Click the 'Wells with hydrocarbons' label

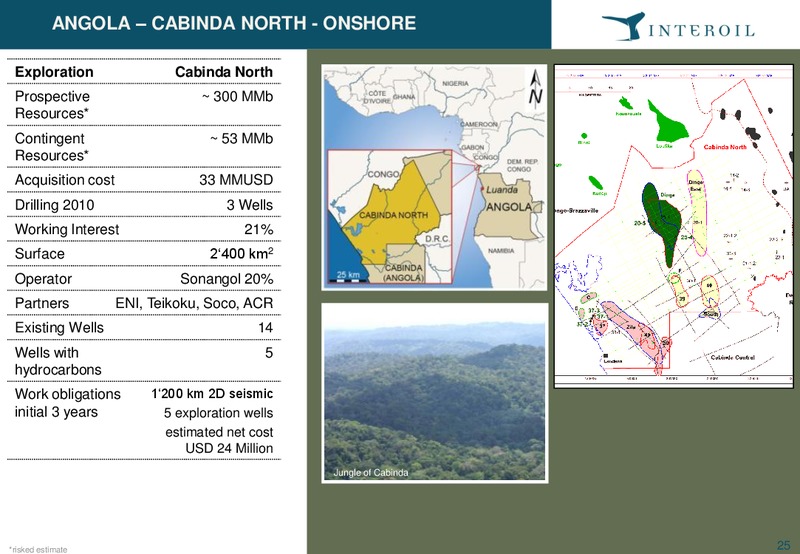point(58,361)
